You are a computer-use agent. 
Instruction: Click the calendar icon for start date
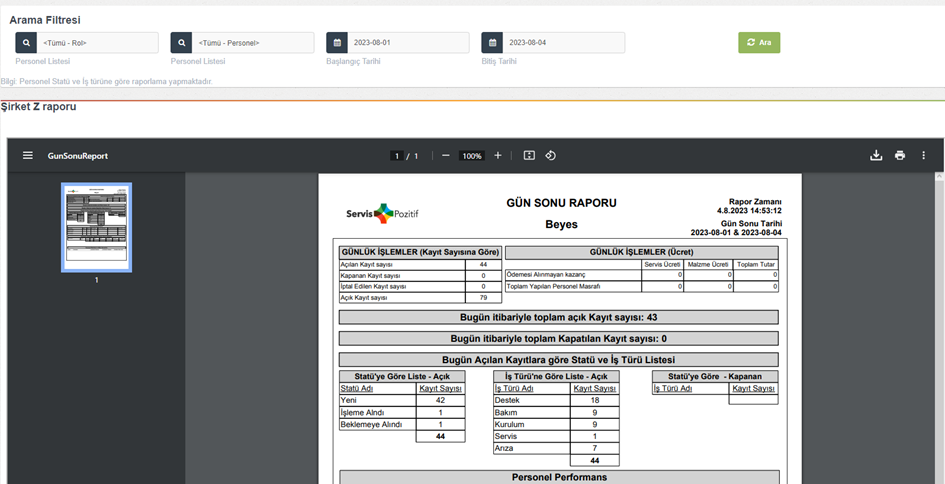pos(337,43)
